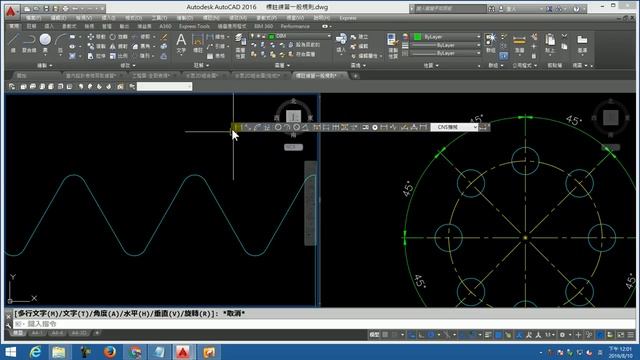
Task: Click the 建立 (Create block) button
Action: coord(360,37)
